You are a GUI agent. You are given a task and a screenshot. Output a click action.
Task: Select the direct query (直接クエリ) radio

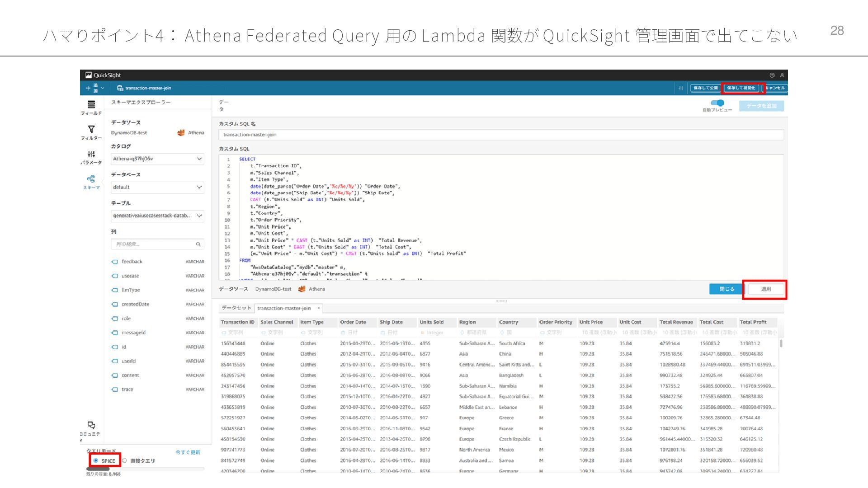(124, 461)
